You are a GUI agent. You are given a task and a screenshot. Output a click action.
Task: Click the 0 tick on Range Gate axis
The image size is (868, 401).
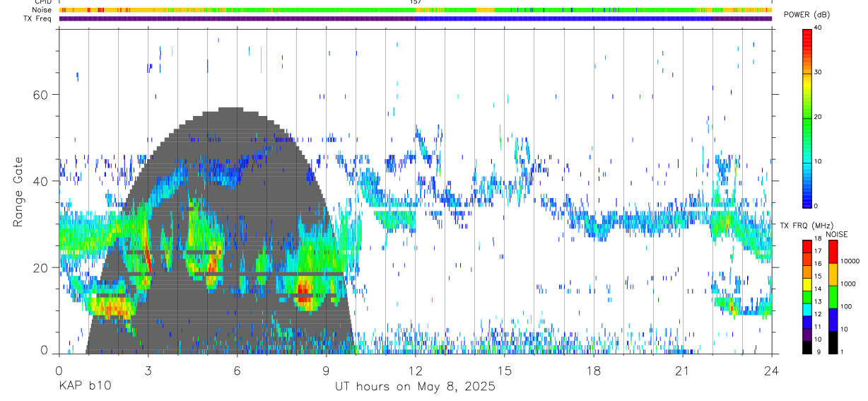(x=45, y=349)
